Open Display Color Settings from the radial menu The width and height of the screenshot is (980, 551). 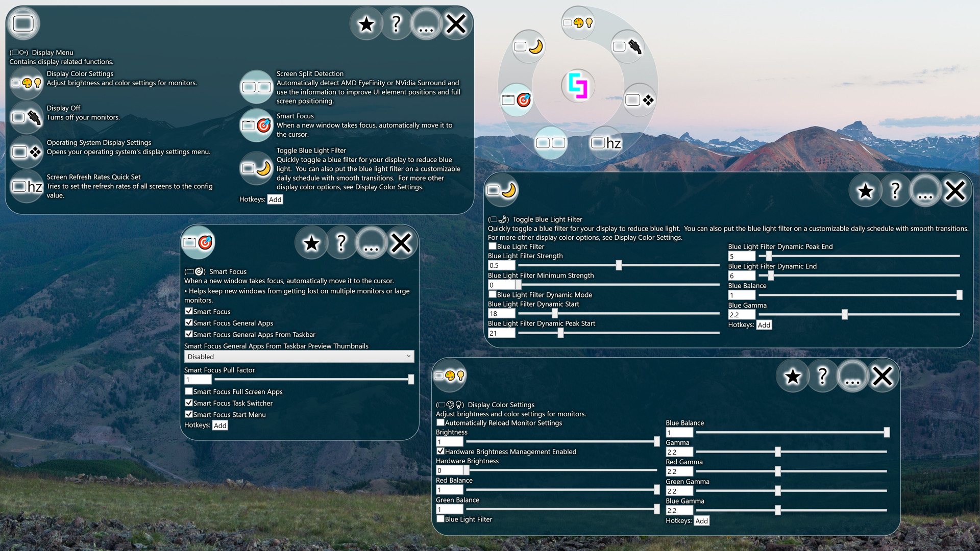[578, 23]
